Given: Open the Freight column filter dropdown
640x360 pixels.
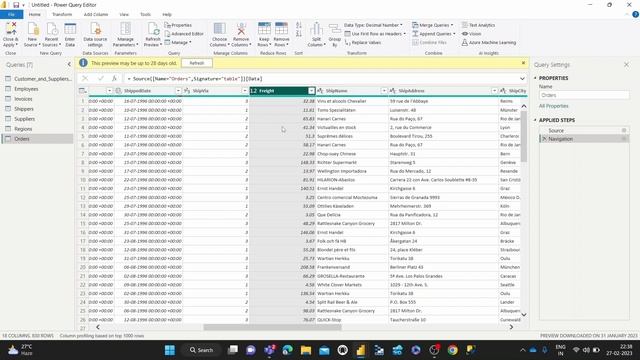Looking at the screenshot, I should coord(311,91).
